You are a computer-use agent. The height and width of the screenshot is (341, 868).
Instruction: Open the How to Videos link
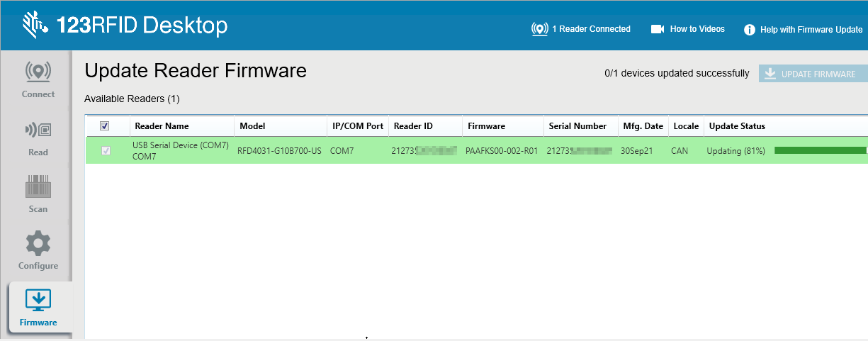697,29
